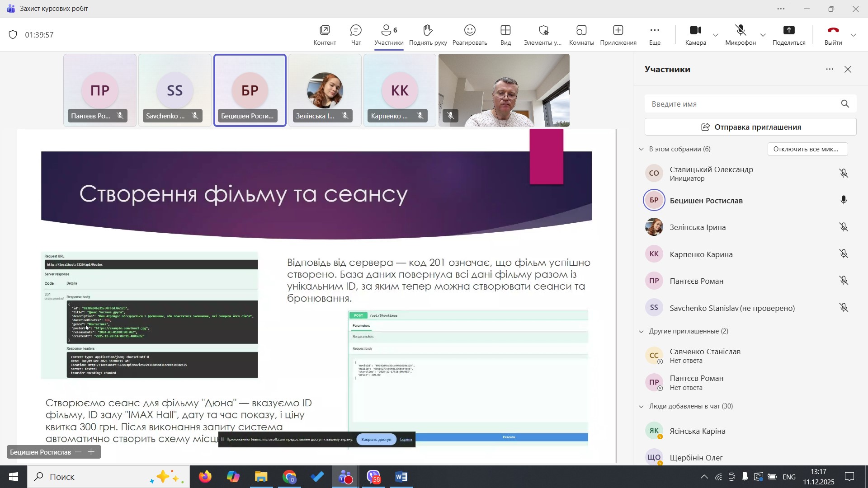Open the Еще more-options menu
The image size is (868, 488).
coord(655,35)
